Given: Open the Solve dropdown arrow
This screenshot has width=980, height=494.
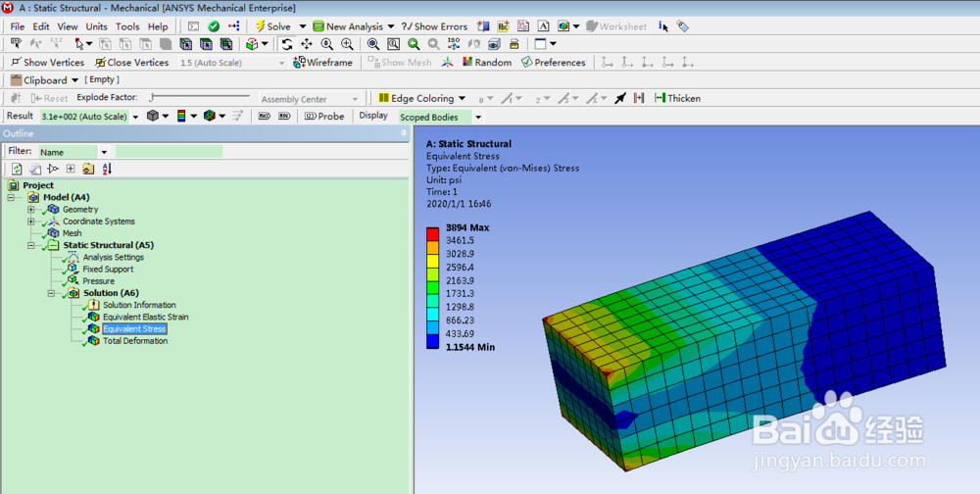Looking at the screenshot, I should click(x=303, y=26).
